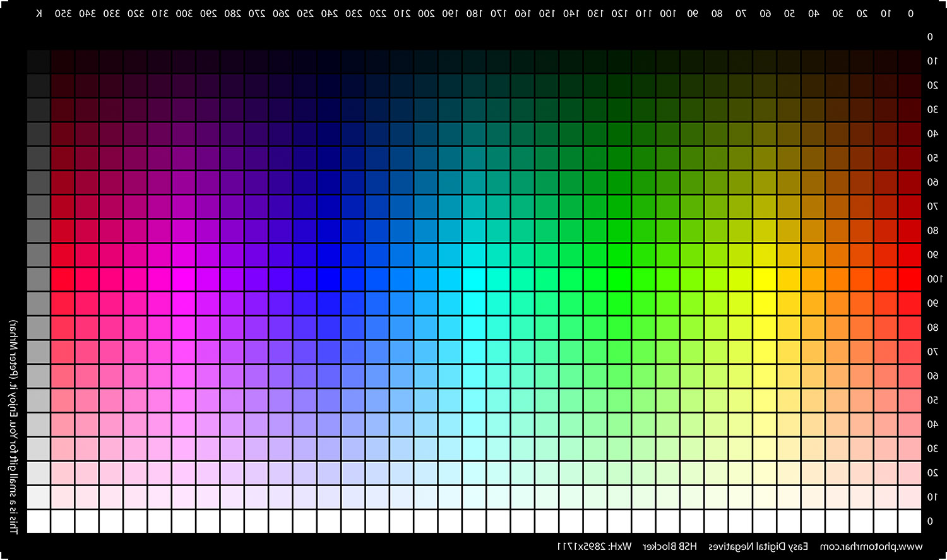Click the pure red swatch, hue 0 row 100

point(910,279)
